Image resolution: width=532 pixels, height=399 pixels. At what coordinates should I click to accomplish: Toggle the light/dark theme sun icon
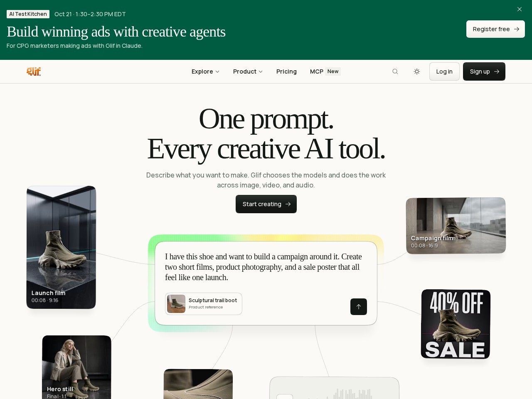tap(417, 71)
